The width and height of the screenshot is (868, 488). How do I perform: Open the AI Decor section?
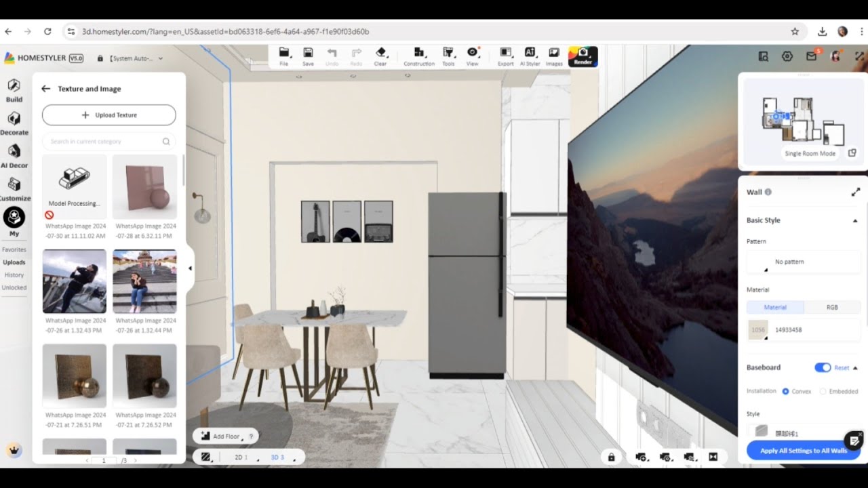coord(14,156)
